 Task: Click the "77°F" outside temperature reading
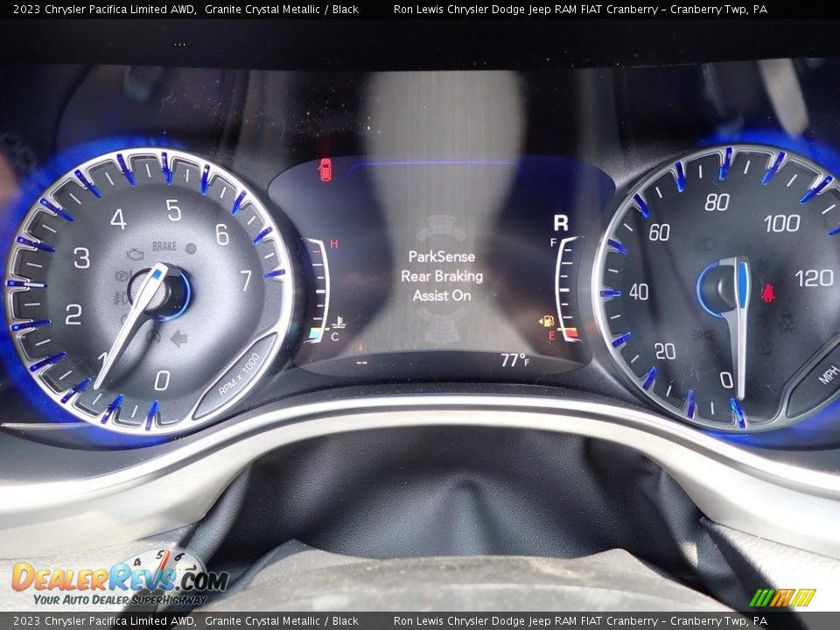514,360
